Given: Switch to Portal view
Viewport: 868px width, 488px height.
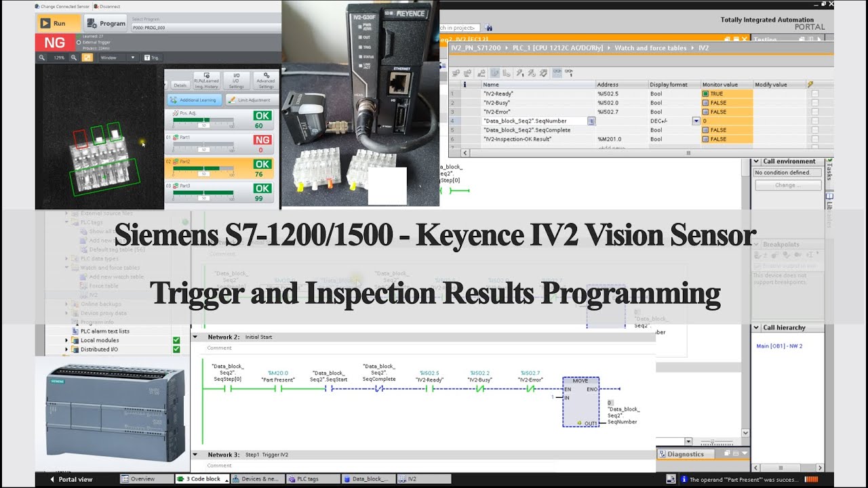Looking at the screenshot, I should pos(71,479).
